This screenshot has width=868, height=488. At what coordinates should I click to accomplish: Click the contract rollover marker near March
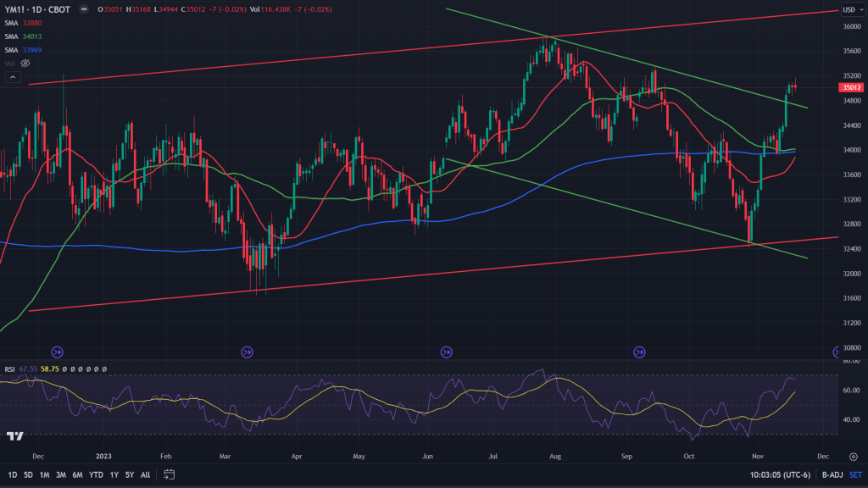click(248, 352)
